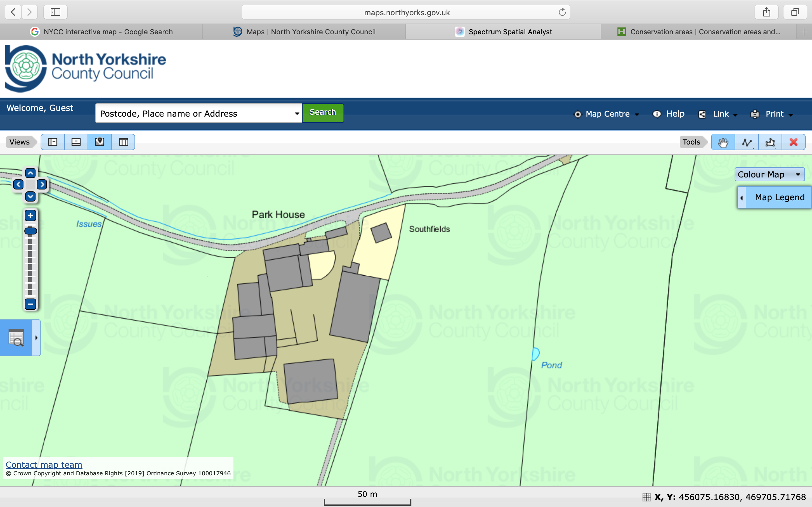Toggle the bottom panel view button
This screenshot has width=812, height=507.
(76, 142)
